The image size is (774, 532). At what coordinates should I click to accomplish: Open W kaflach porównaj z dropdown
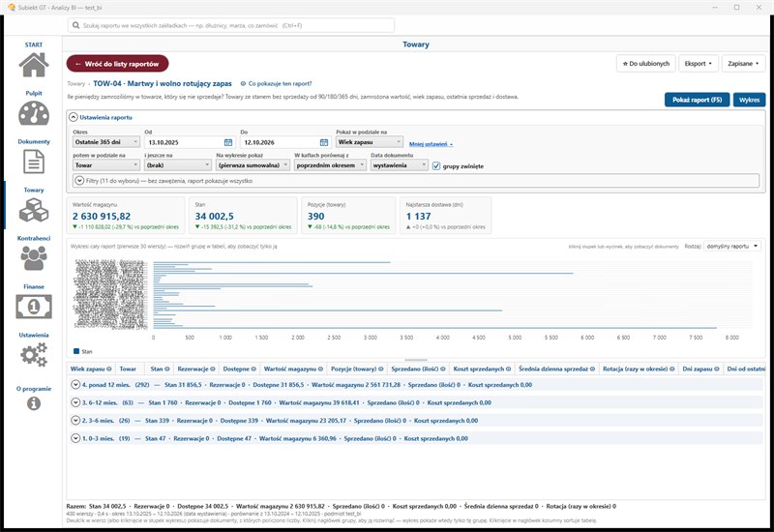[x=331, y=165]
